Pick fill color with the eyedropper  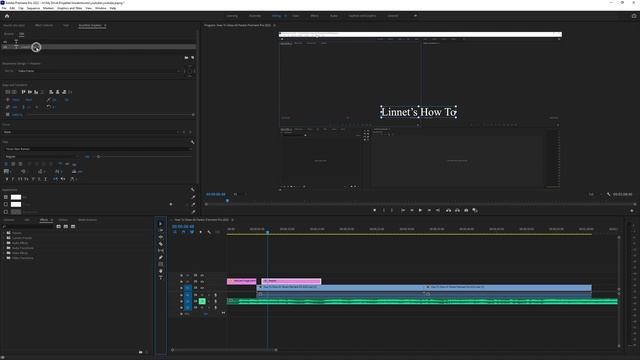tap(193, 197)
